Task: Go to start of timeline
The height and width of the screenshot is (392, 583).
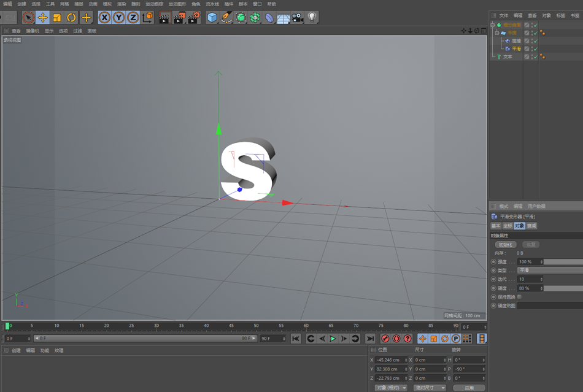Action: (x=296, y=339)
